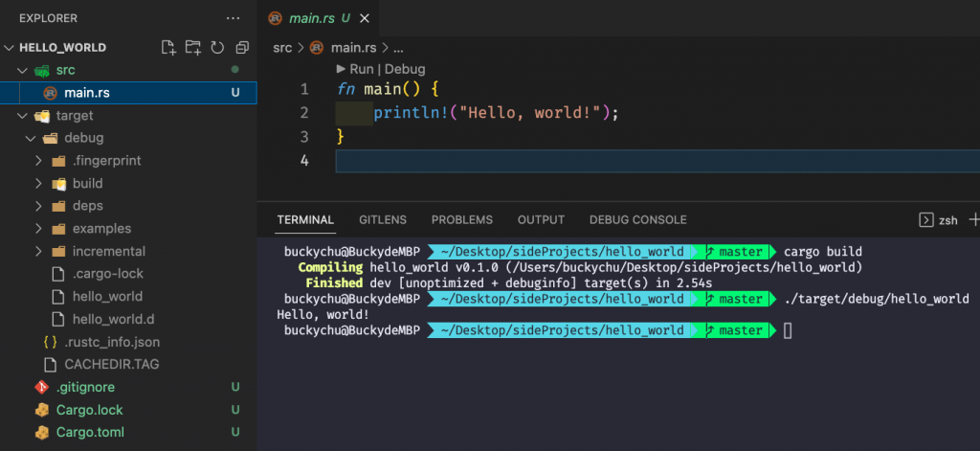Click the New Folder icon in Explorer
980x451 pixels.
[x=193, y=48]
